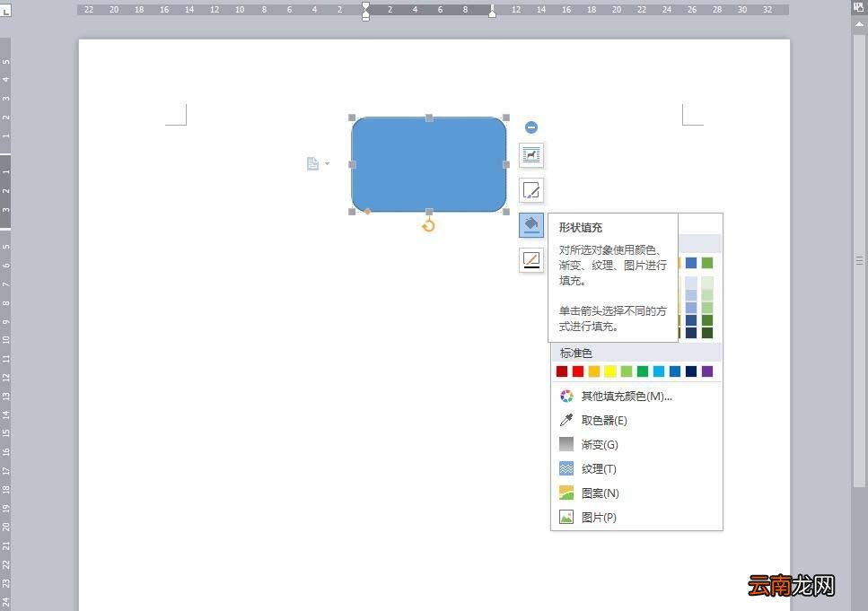Click the color wheel icon for 其他填充颜色
The image size is (868, 611).
coord(566,396)
